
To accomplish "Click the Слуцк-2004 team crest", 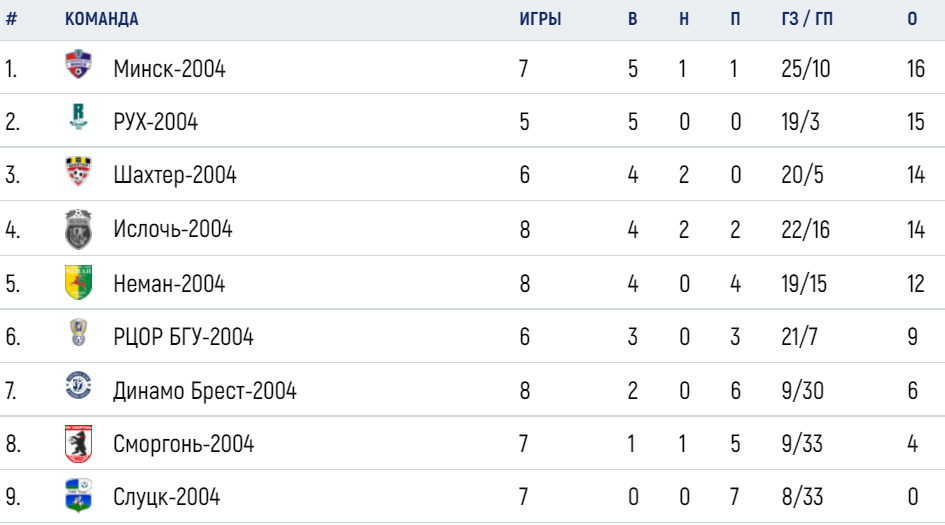I will pos(78,495).
